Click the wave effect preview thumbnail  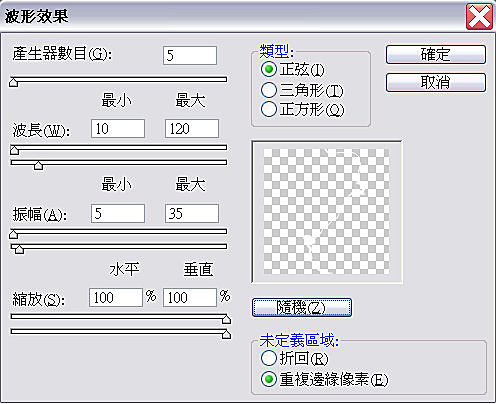coord(327,212)
